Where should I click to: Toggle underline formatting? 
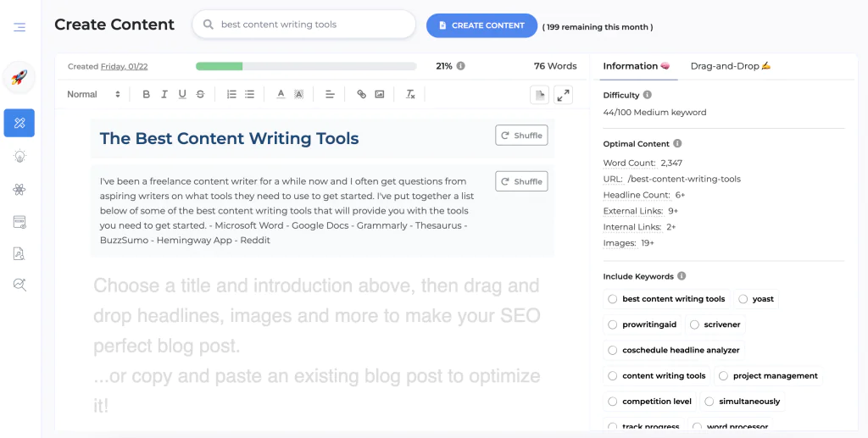[182, 95]
